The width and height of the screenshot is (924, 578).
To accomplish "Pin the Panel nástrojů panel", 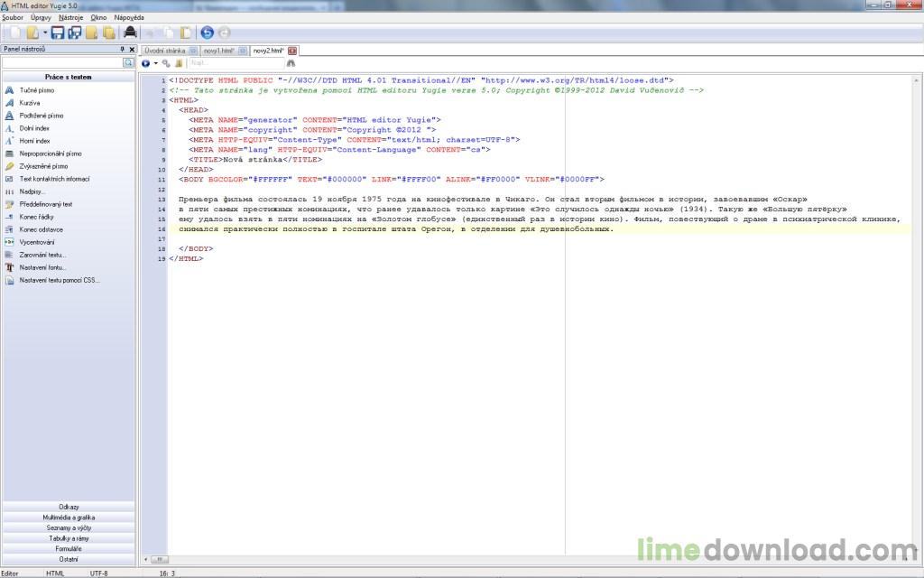I will [123, 50].
